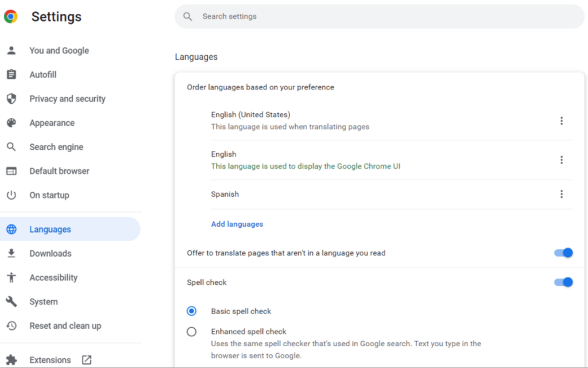Click the magnifier icon beside Search engine
588x368 pixels.
pyautogui.click(x=11, y=146)
